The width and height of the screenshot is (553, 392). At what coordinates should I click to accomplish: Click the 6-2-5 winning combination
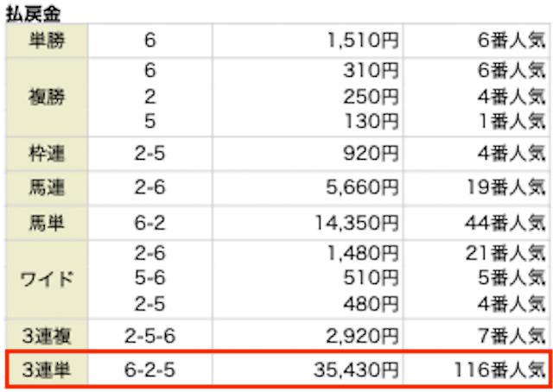pos(150,371)
